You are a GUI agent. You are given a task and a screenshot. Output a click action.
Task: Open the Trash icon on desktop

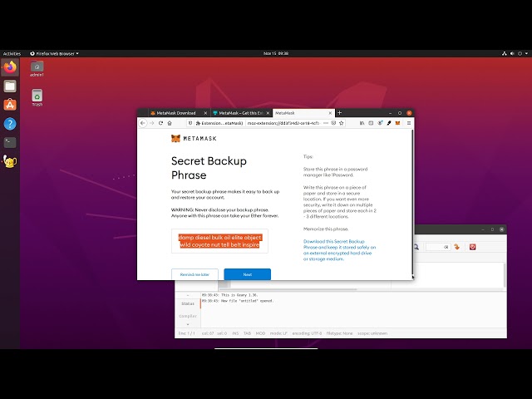click(37, 98)
